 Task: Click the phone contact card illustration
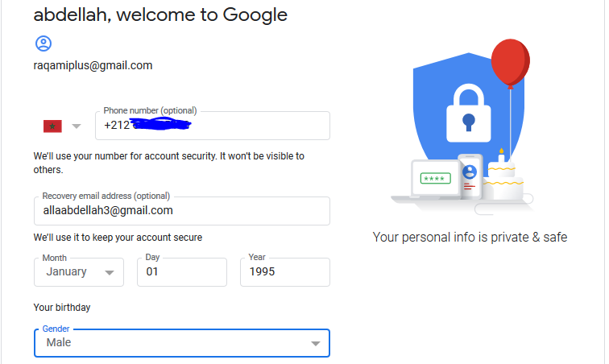click(x=470, y=174)
